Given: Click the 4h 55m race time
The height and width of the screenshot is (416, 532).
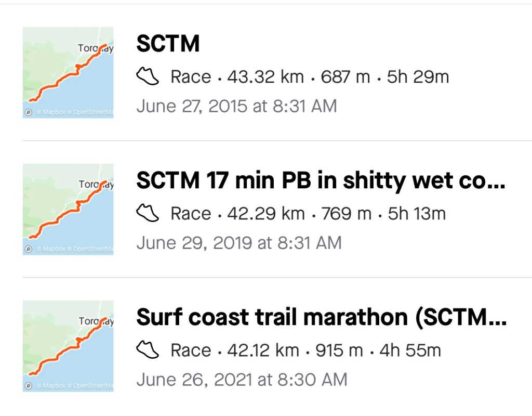Looking at the screenshot, I should tap(410, 350).
